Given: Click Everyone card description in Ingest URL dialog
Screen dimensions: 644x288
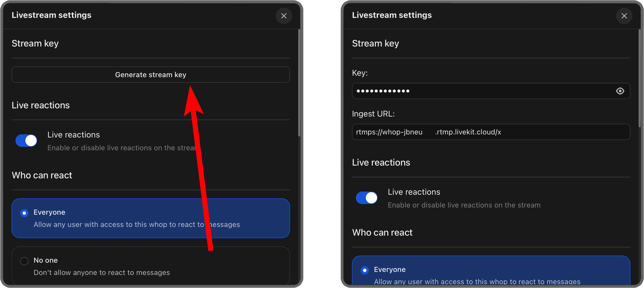Looking at the screenshot, I should pyautogui.click(x=477, y=281).
